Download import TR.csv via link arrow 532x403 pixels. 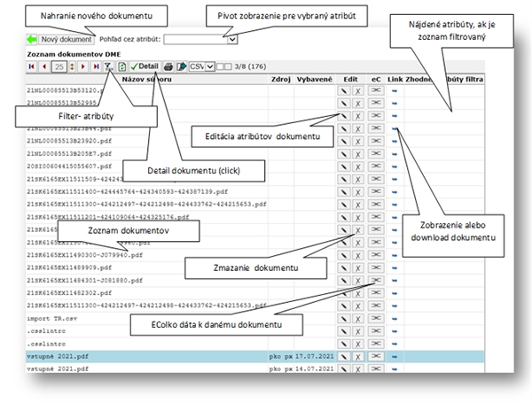[x=395, y=319]
